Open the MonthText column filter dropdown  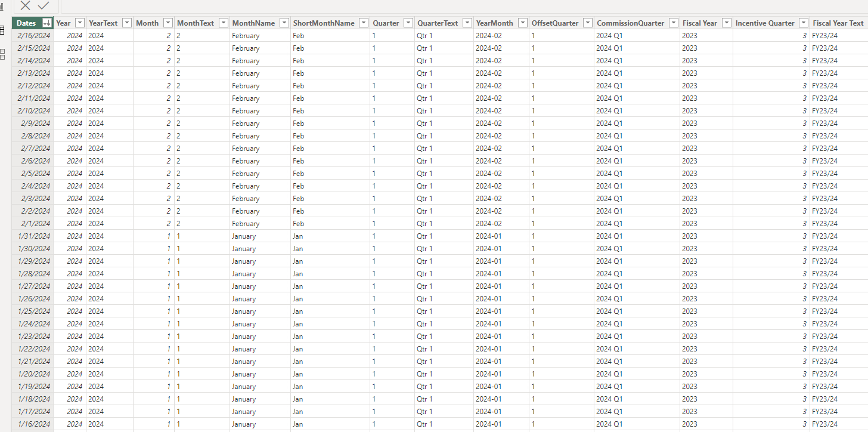point(223,23)
